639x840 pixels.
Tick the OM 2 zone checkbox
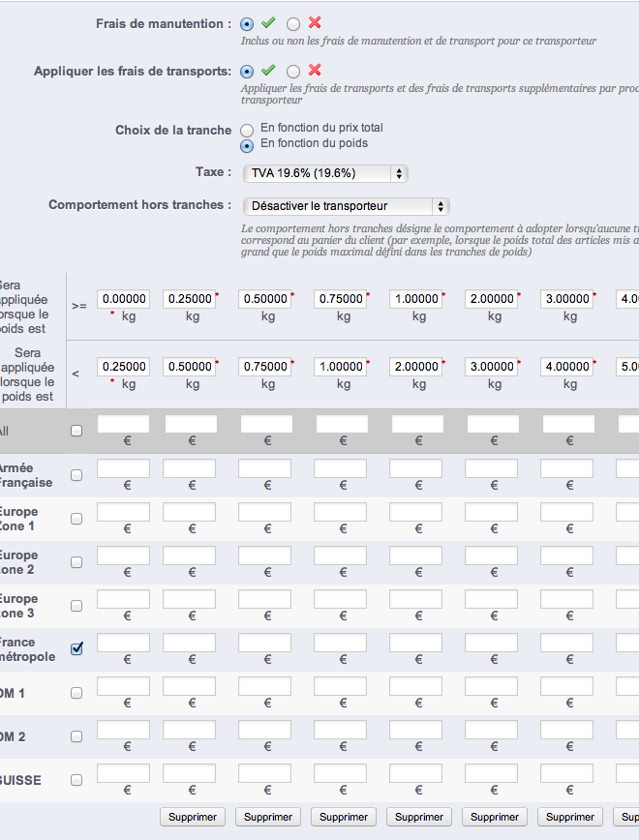click(76, 736)
